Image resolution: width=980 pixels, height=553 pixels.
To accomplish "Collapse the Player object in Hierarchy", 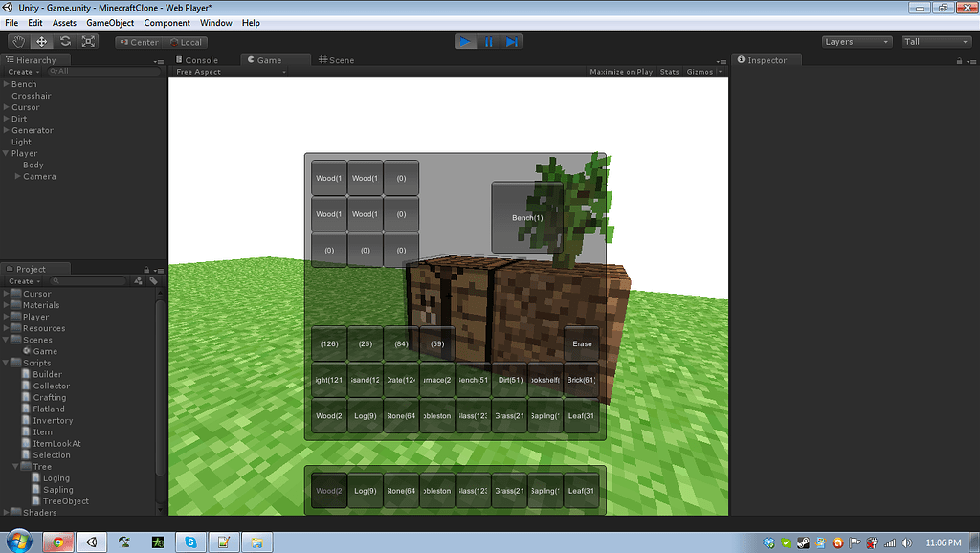I will tap(8, 153).
